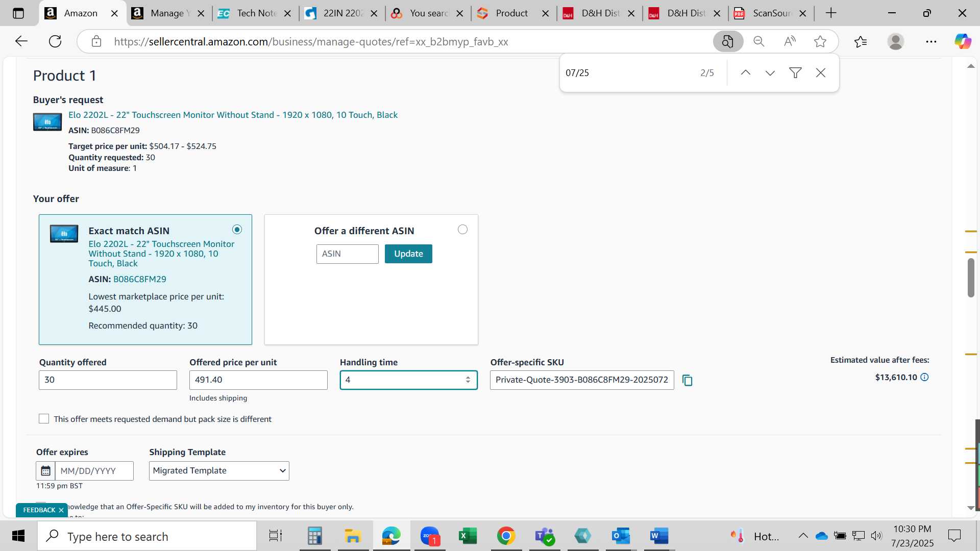Click the page scrollbar up arrow
980x551 pixels.
point(971,66)
